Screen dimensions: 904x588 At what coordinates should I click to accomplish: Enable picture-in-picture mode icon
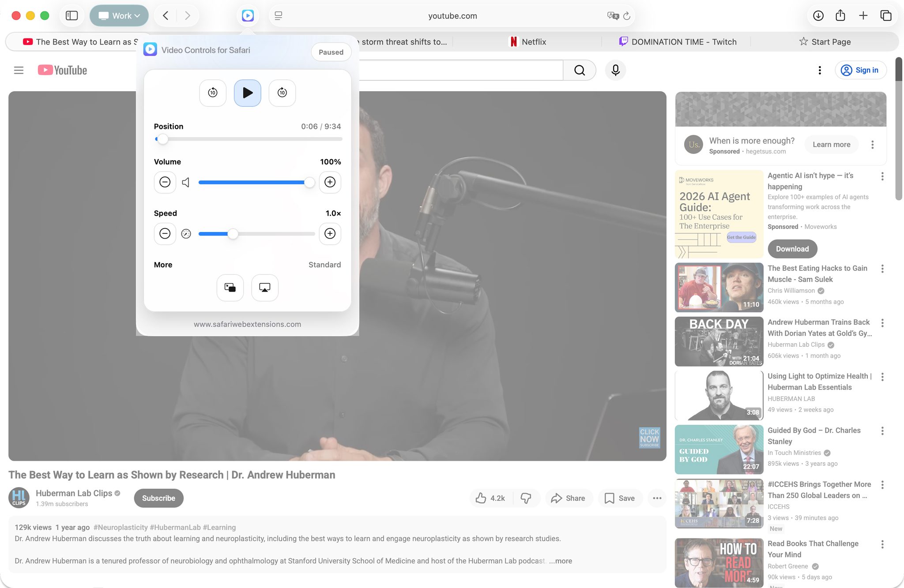click(x=230, y=288)
